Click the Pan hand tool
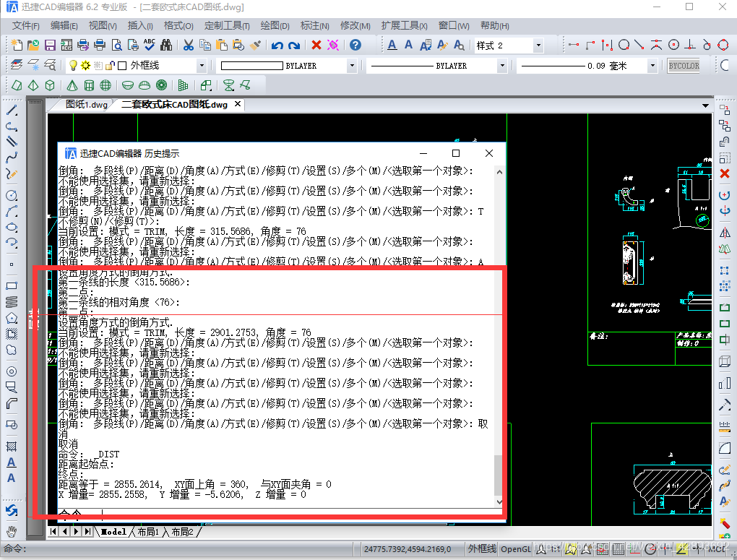737x560 pixels. tap(12, 531)
